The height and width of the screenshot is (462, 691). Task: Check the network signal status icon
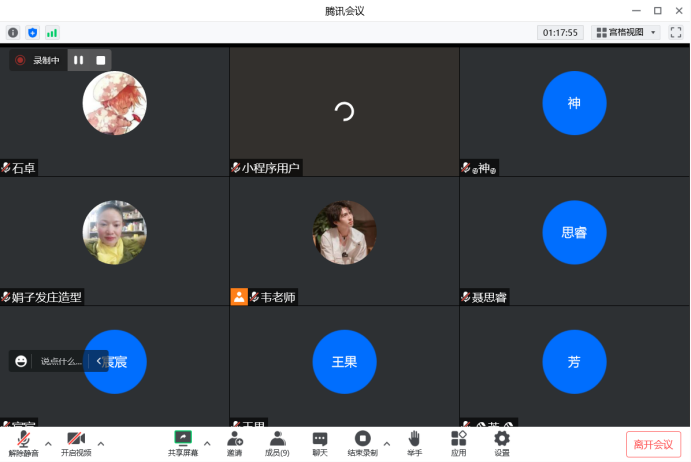pyautogui.click(x=52, y=33)
